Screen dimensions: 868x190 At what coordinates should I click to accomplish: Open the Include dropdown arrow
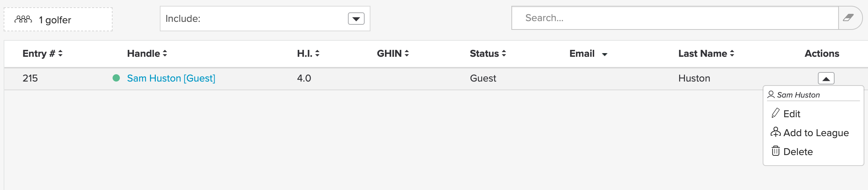pyautogui.click(x=356, y=19)
